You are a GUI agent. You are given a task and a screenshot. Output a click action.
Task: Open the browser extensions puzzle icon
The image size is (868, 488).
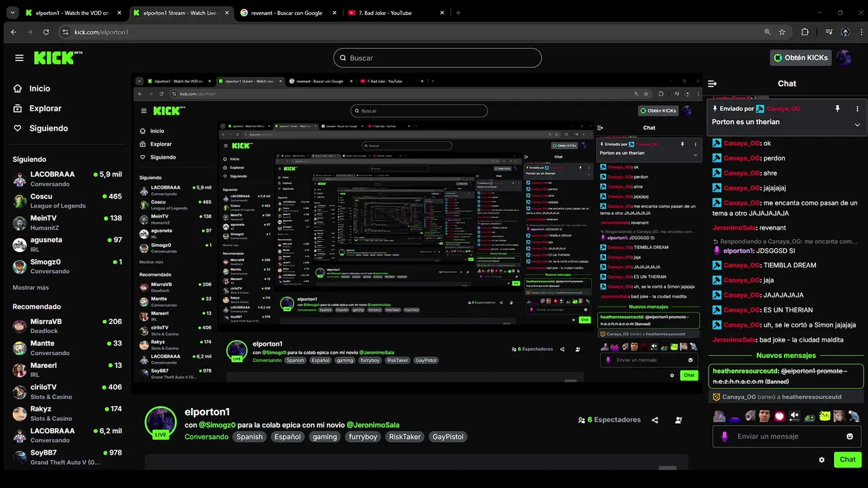[x=805, y=32]
